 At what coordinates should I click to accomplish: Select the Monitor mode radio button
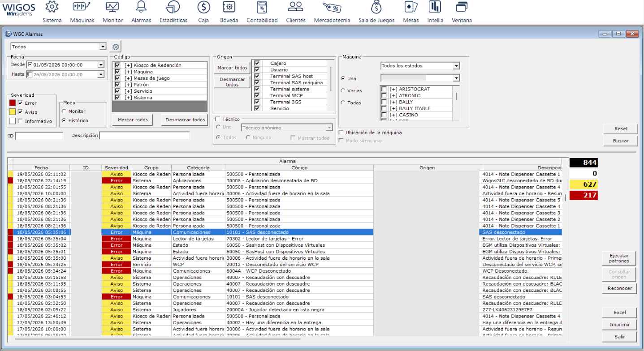click(64, 111)
